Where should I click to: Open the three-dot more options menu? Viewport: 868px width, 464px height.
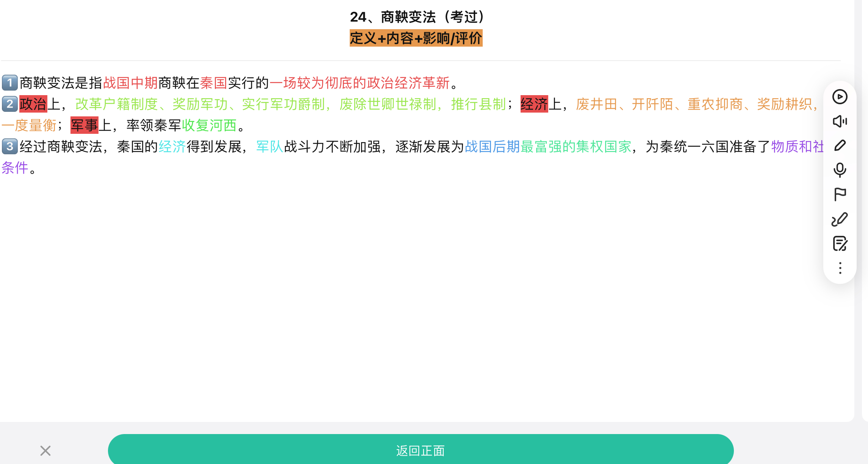tap(840, 268)
